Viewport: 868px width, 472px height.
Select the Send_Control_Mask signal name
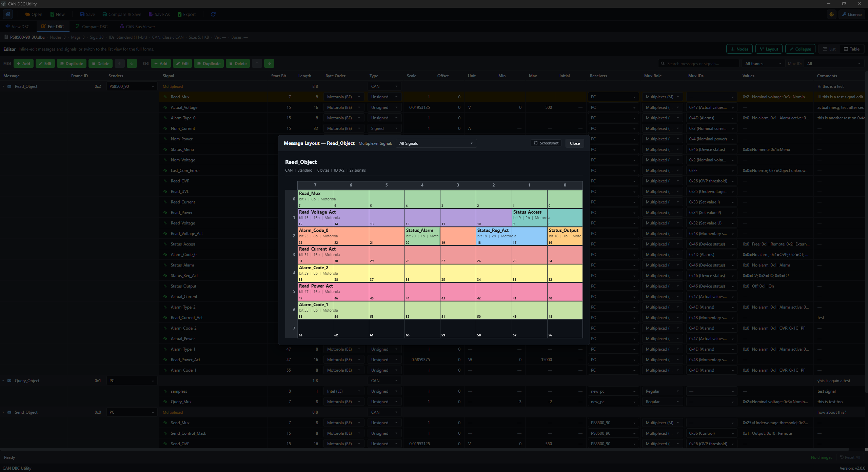[x=189, y=433]
